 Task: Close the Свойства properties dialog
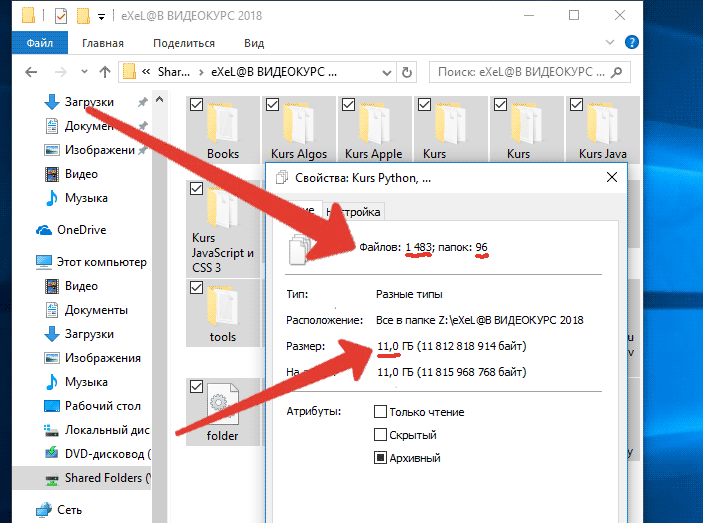[x=612, y=177]
